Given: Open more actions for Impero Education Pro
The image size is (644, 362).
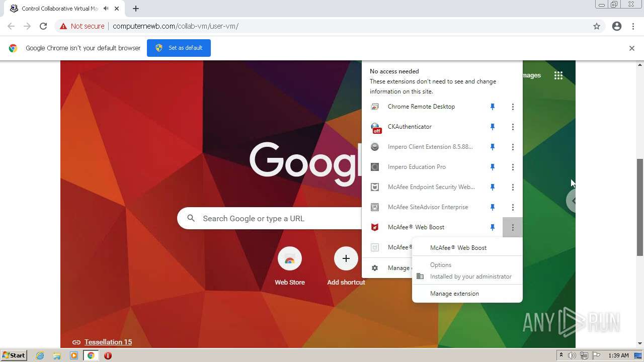Looking at the screenshot, I should pyautogui.click(x=513, y=167).
